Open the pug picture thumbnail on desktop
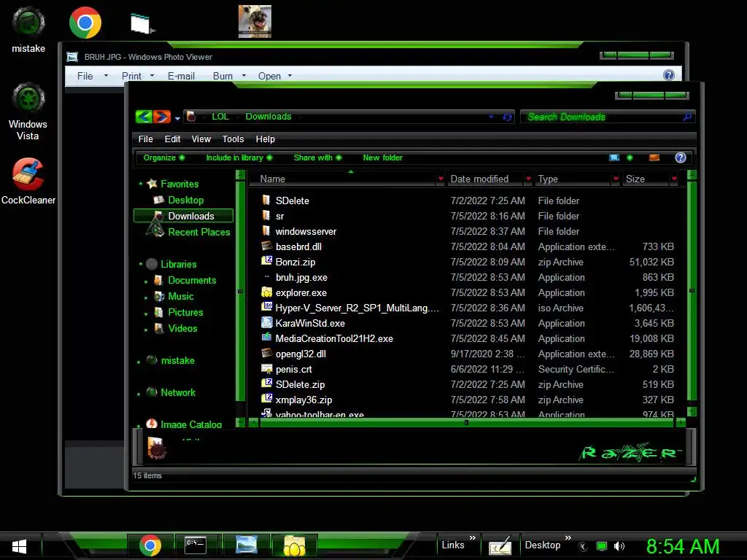Screen dimensions: 747x560 point(255,21)
